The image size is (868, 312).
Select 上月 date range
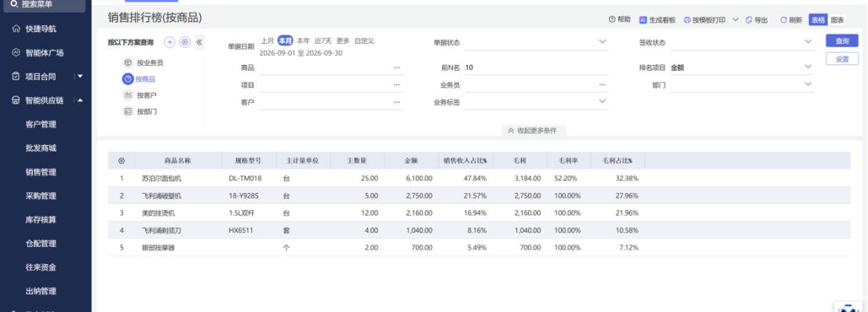coord(267,41)
